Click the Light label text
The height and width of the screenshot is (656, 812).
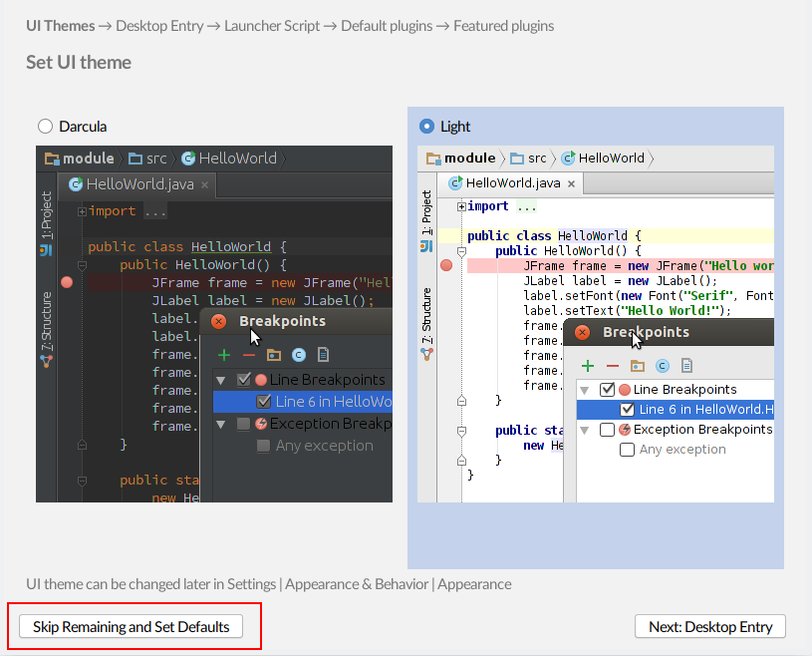point(455,127)
